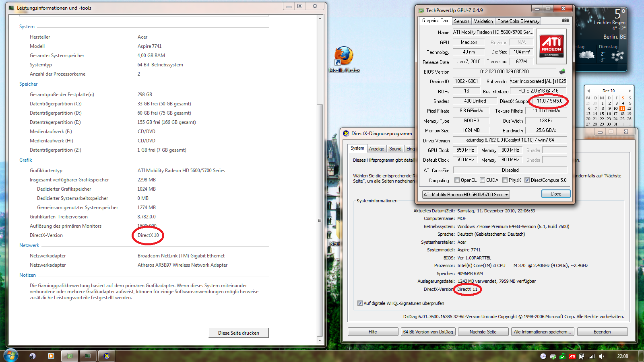Viewport: 644px width, 362px height.
Task: Click the 400 Unified shaders value
Action: pos(475,101)
